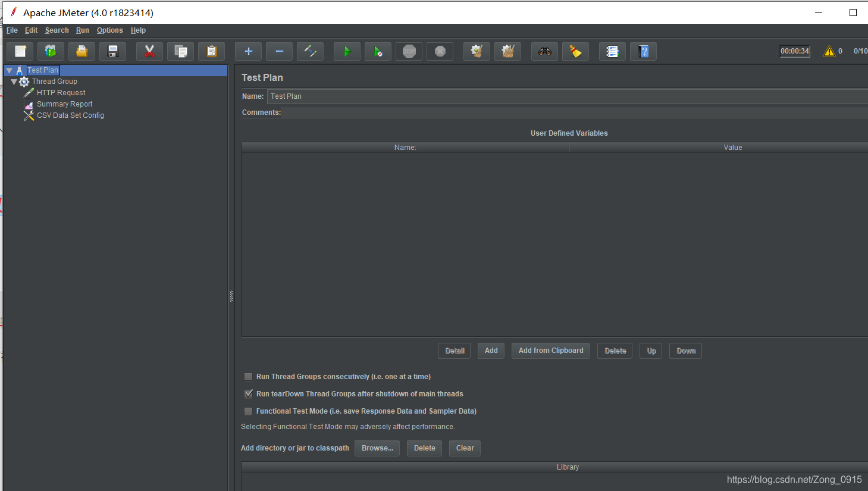Image resolution: width=868 pixels, height=491 pixels.
Task: Enable Functional Test Mode checkbox
Action: 249,411
